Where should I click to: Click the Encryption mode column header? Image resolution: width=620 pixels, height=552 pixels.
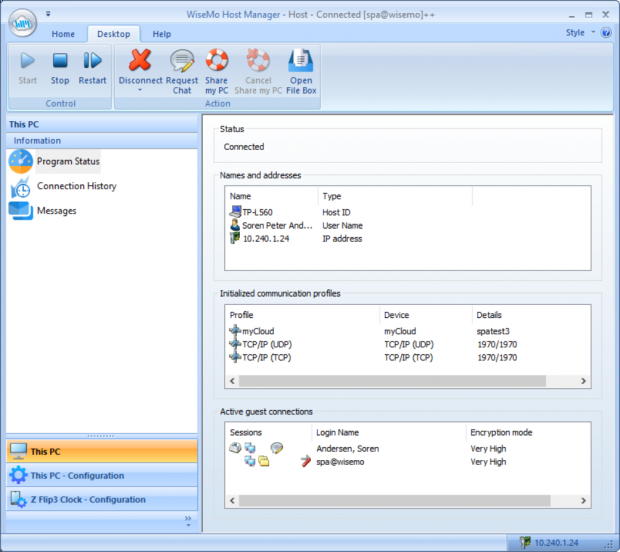point(529,433)
